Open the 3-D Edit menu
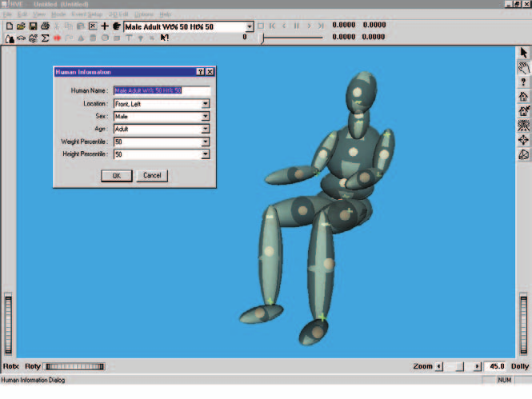 pos(118,14)
